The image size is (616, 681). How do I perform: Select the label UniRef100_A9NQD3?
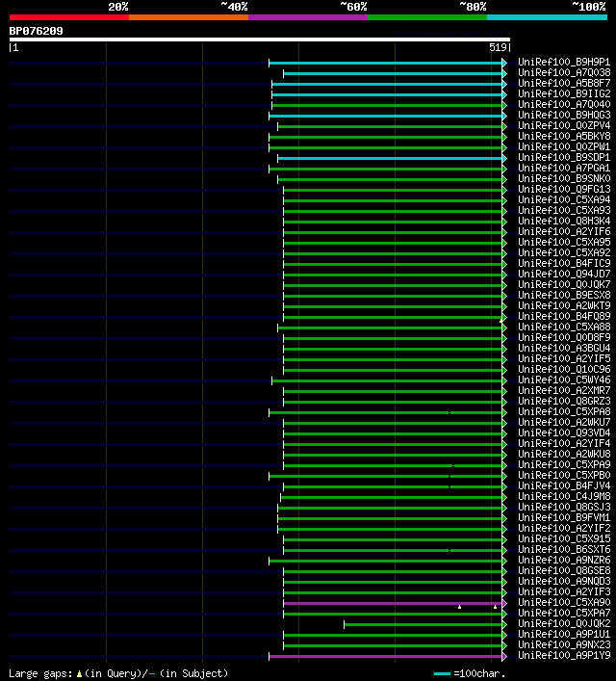point(564,581)
